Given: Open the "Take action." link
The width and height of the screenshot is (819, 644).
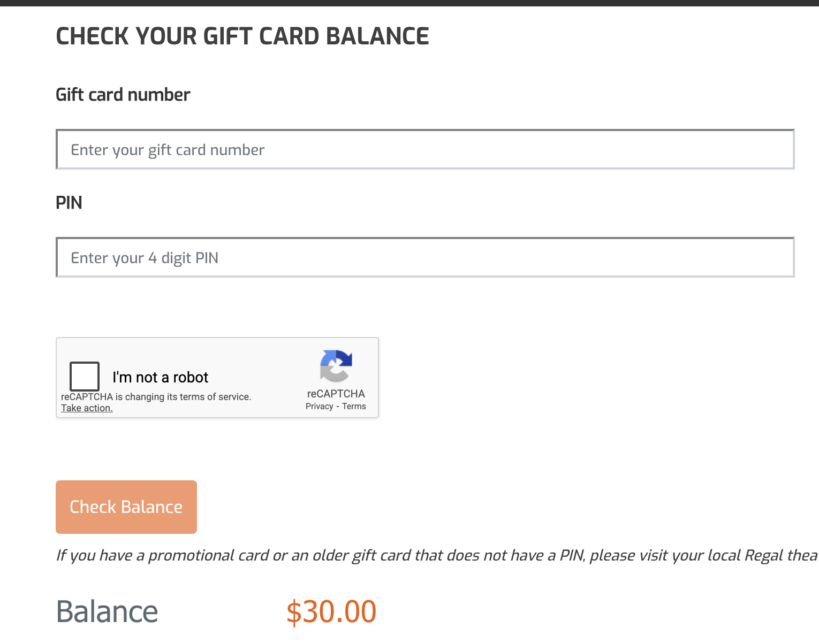Looking at the screenshot, I should [87, 408].
